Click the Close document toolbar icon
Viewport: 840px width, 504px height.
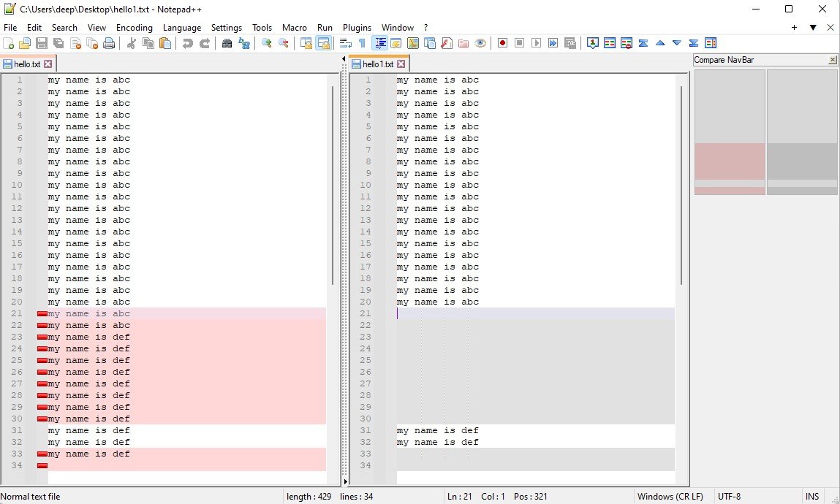(75, 43)
